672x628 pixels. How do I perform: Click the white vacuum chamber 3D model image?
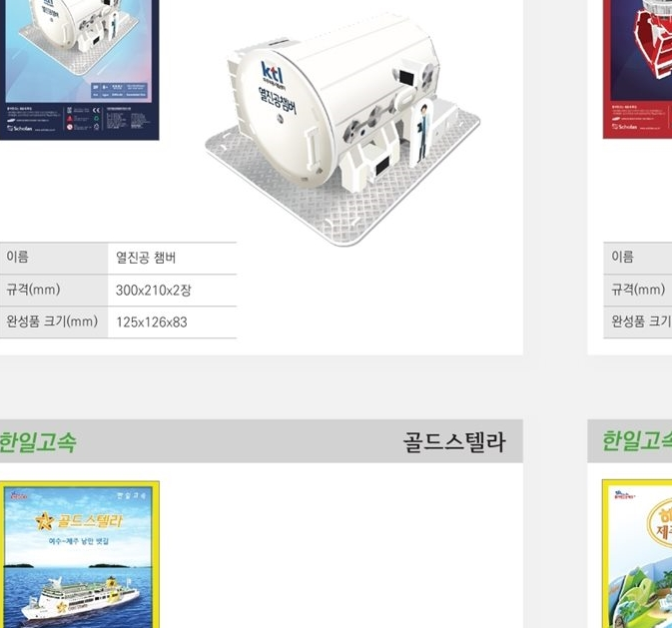(342, 129)
